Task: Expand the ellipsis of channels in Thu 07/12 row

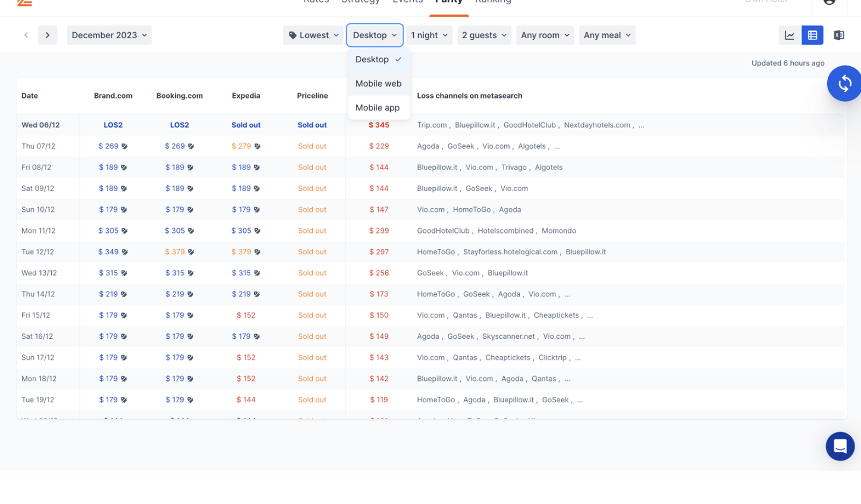Action: (557, 146)
